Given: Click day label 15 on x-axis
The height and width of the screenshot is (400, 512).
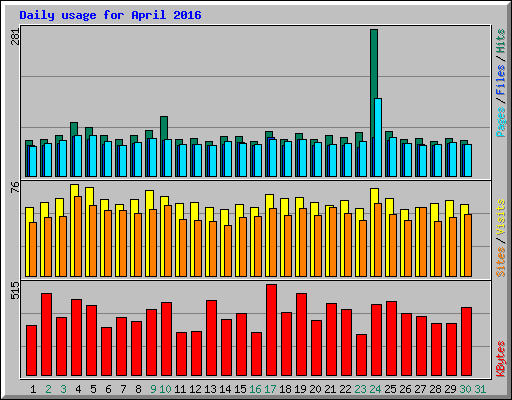Looking at the screenshot, I should click(x=240, y=389).
